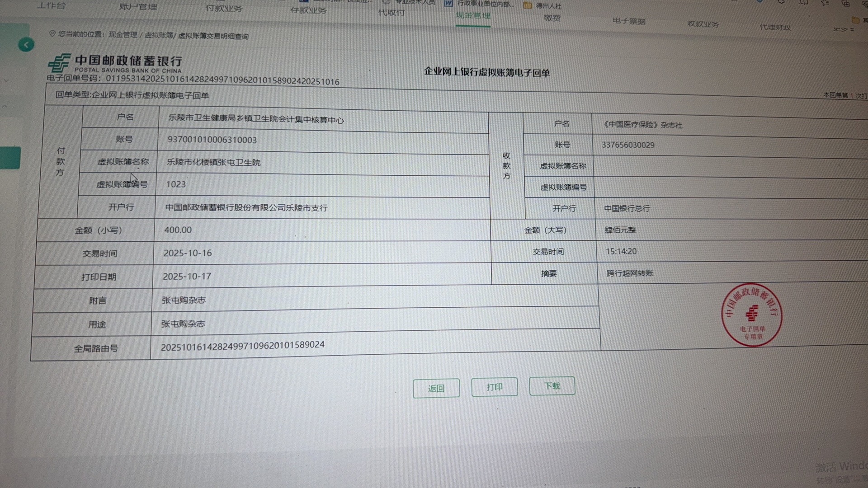Screen dimensions: 868x488
Task: Click the location pin breadcrumb icon
Action: pos(52,34)
